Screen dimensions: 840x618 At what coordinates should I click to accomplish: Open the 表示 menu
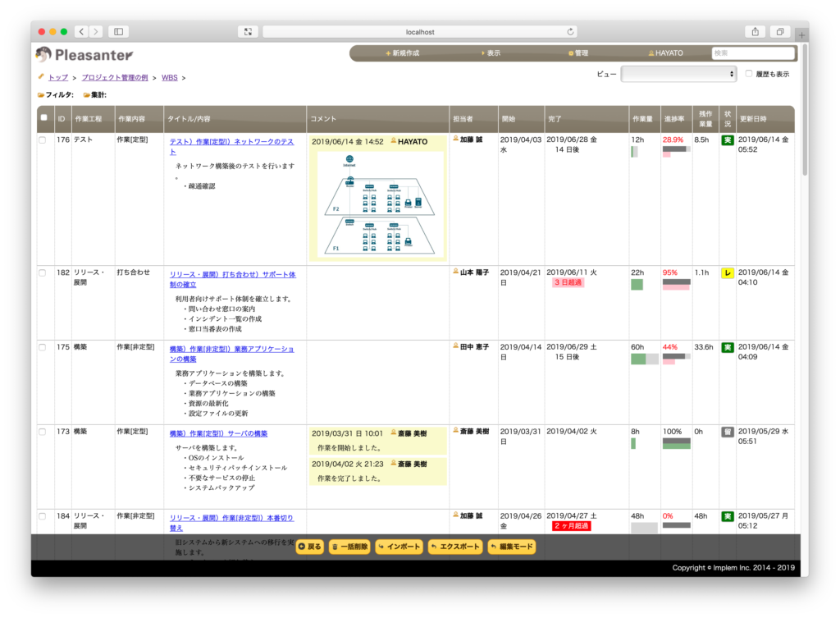pyautogui.click(x=491, y=53)
